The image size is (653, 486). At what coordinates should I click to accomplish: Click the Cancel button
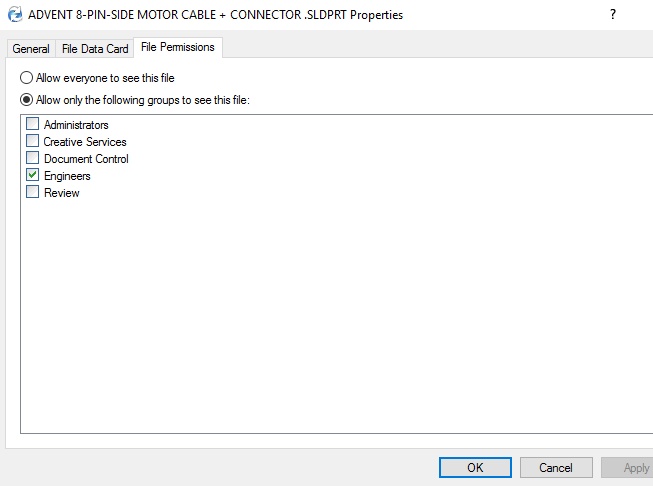point(556,468)
